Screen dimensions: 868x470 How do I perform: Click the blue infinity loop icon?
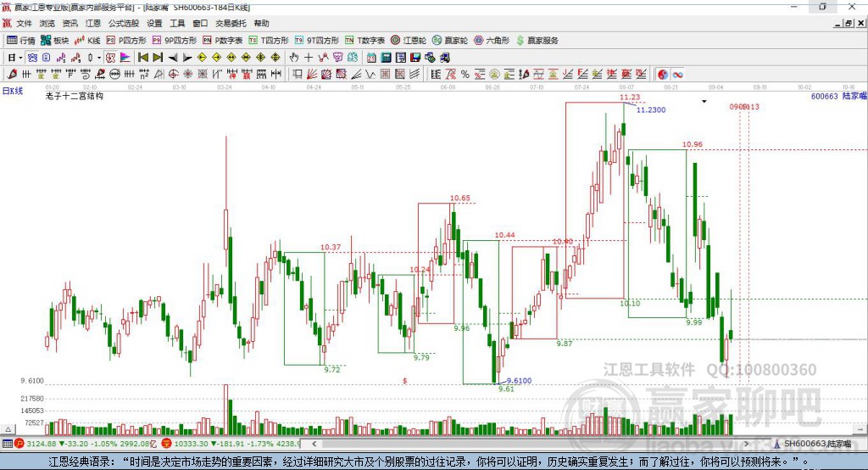(x=677, y=75)
